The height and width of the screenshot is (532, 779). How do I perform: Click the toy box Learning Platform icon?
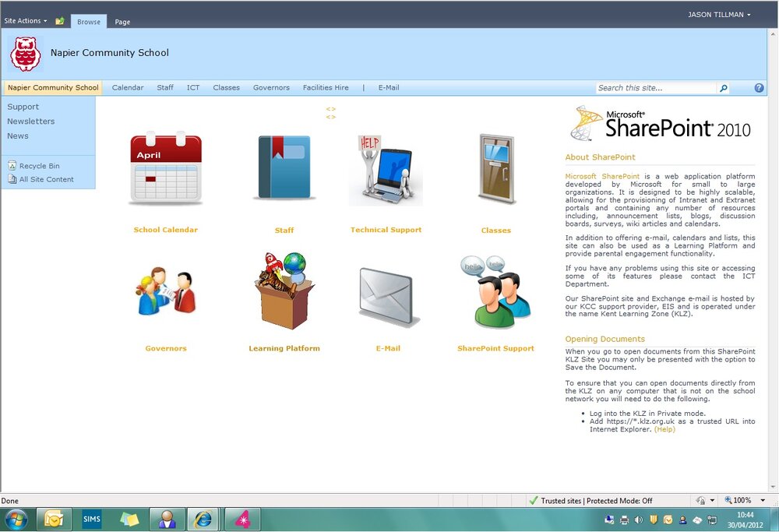(284, 291)
